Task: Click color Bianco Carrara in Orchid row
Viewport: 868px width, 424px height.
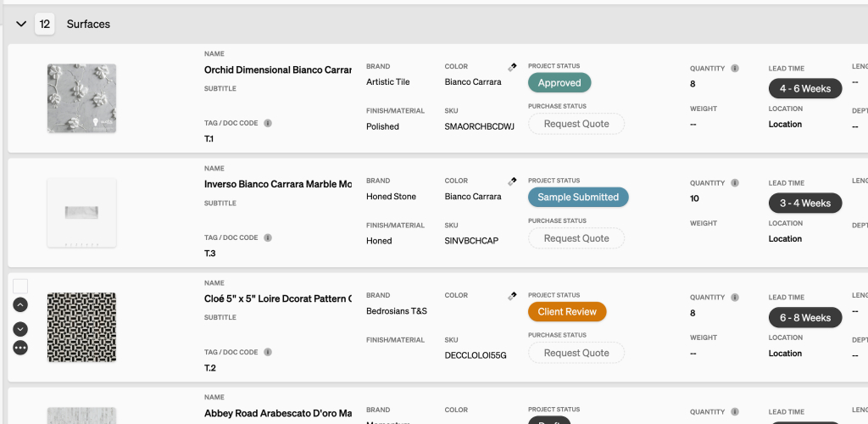Action: (473, 82)
